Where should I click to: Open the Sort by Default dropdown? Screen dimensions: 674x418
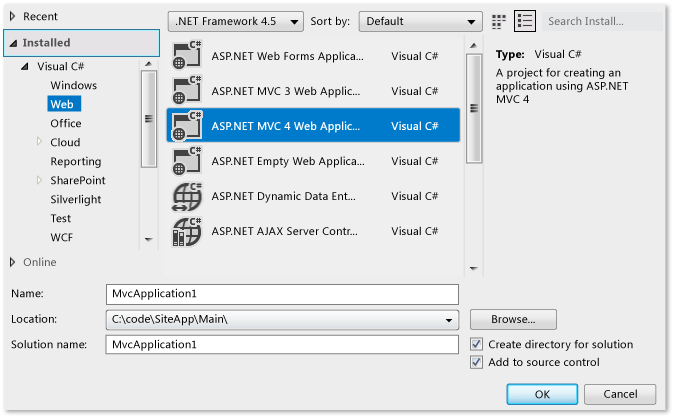click(x=420, y=22)
